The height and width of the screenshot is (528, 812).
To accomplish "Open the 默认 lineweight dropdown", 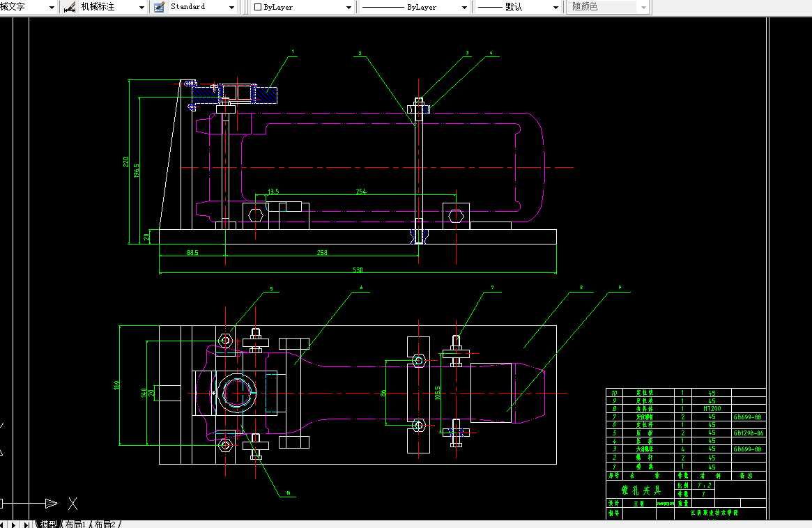I will (x=556, y=7).
